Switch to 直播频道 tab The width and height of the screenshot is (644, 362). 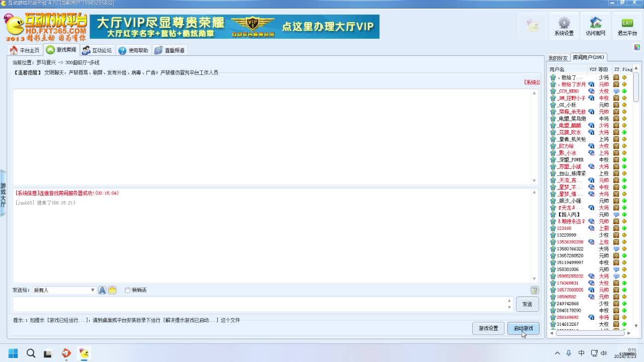tap(170, 50)
